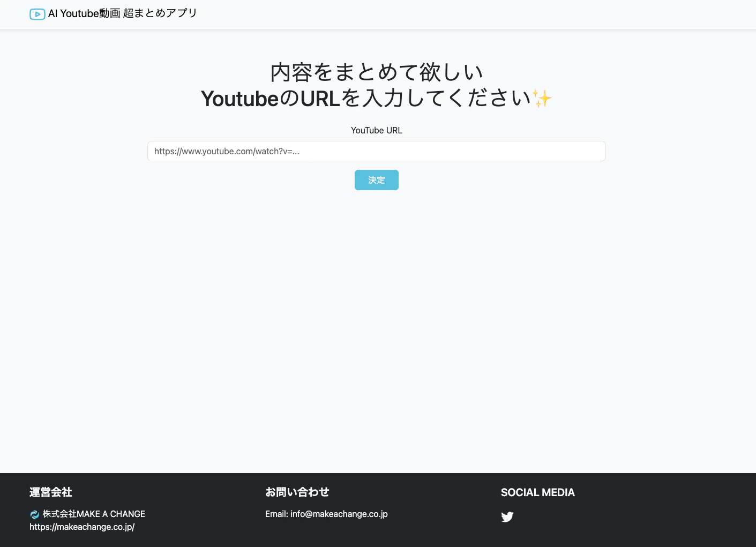Open the Twitter social media icon

tap(507, 517)
